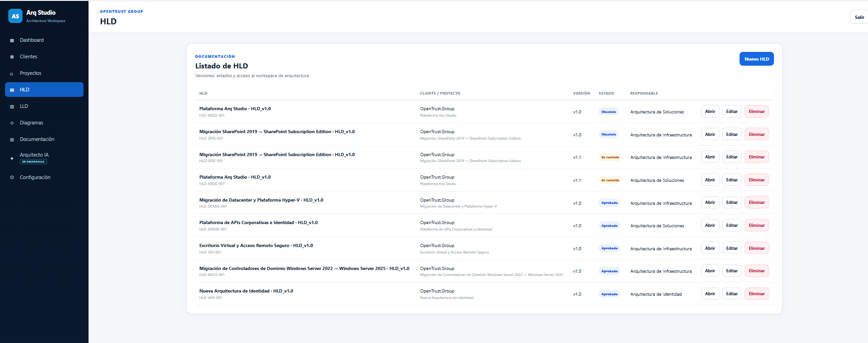Log out using the Salir button
The height and width of the screenshot is (343, 868).
(859, 17)
